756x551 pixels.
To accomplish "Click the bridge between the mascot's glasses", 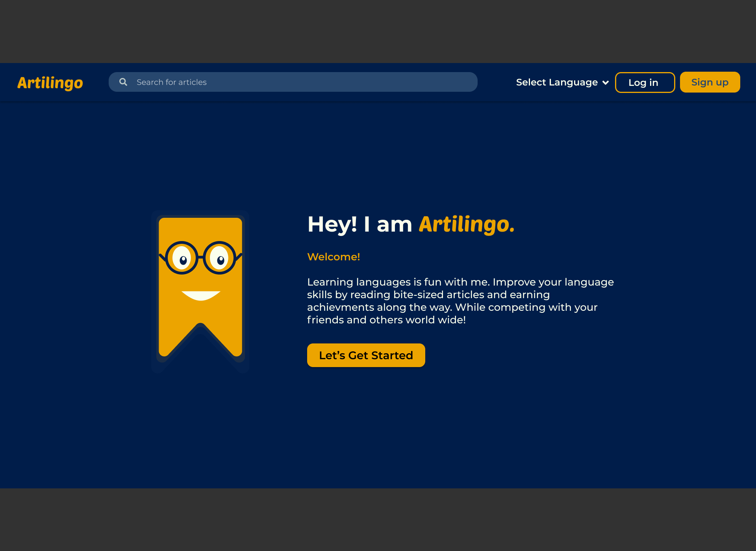I will coord(200,257).
